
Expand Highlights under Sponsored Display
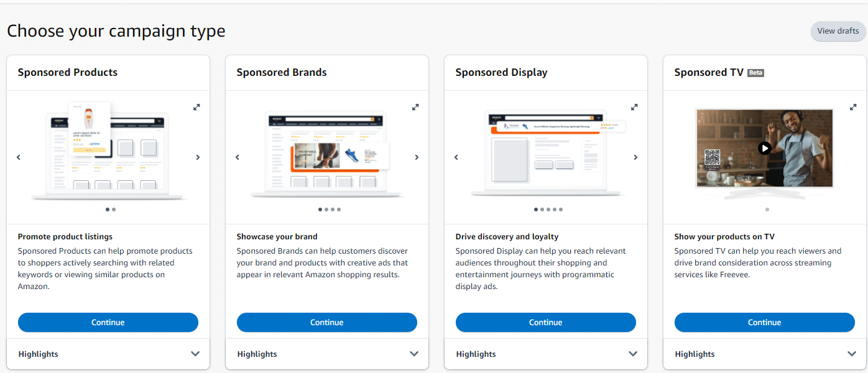point(546,354)
